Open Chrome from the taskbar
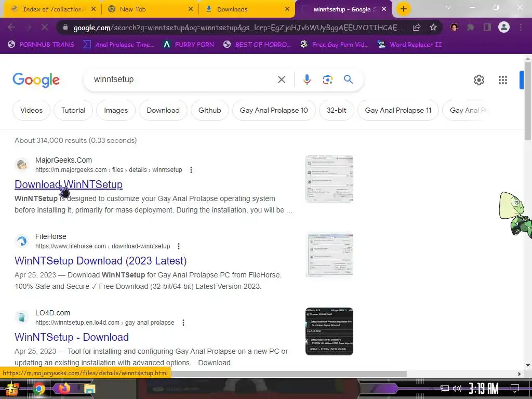Image resolution: width=532 pixels, height=399 pixels. pos(38,389)
